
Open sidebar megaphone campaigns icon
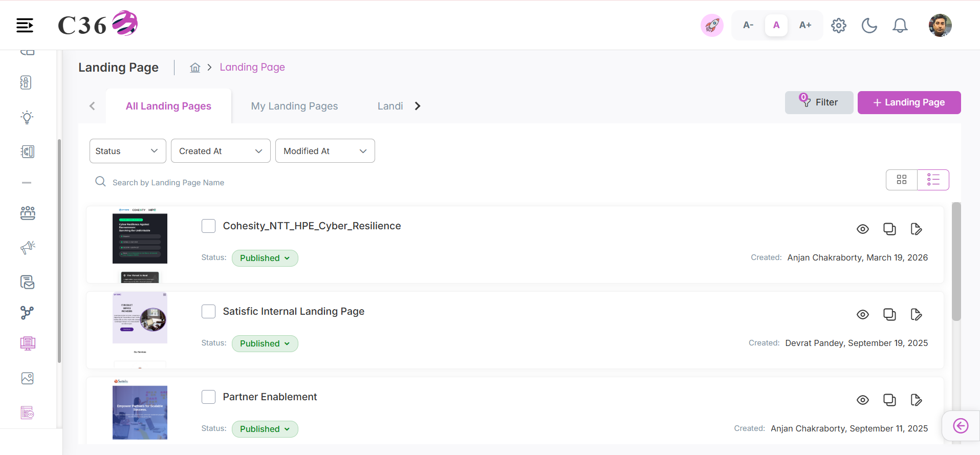pyautogui.click(x=28, y=248)
